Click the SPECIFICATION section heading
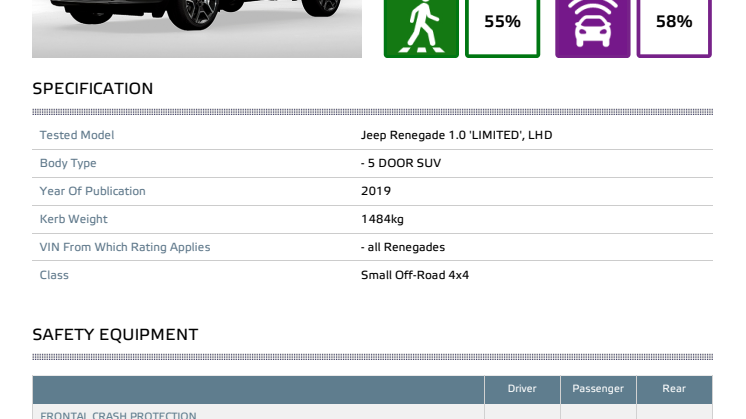746x419 pixels. tap(93, 88)
